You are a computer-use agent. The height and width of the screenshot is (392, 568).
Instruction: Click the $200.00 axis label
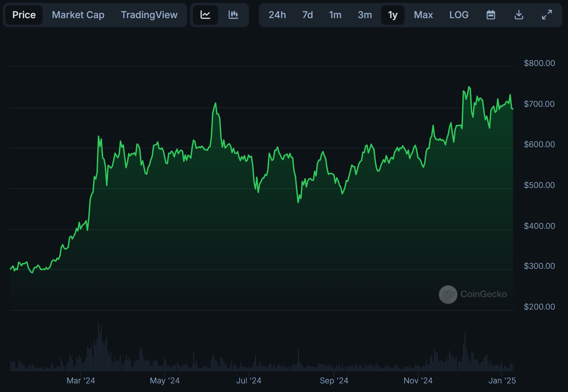pyautogui.click(x=539, y=307)
